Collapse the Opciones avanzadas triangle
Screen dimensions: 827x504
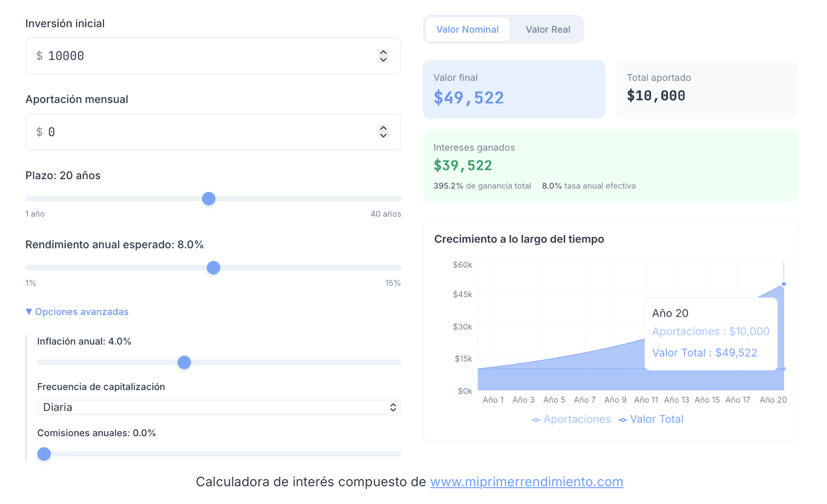[x=29, y=312]
